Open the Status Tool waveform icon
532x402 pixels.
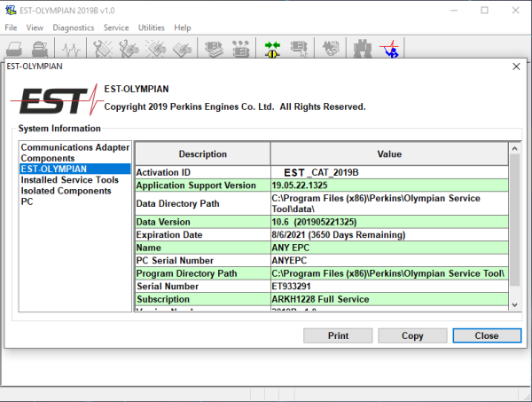(x=71, y=49)
